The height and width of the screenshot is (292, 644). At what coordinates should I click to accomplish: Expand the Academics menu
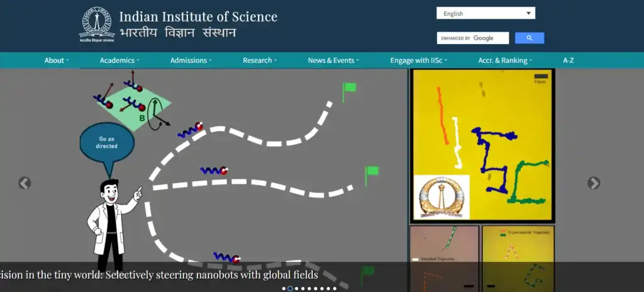tap(119, 60)
